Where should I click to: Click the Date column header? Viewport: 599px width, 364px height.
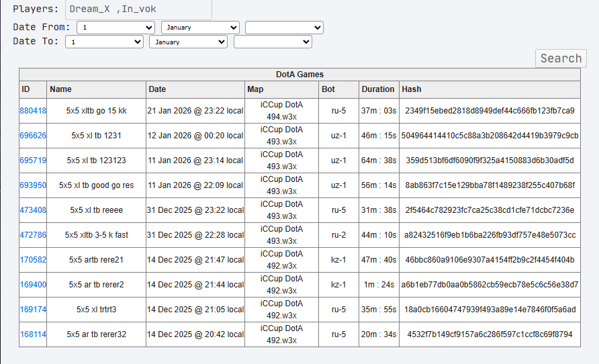point(195,89)
